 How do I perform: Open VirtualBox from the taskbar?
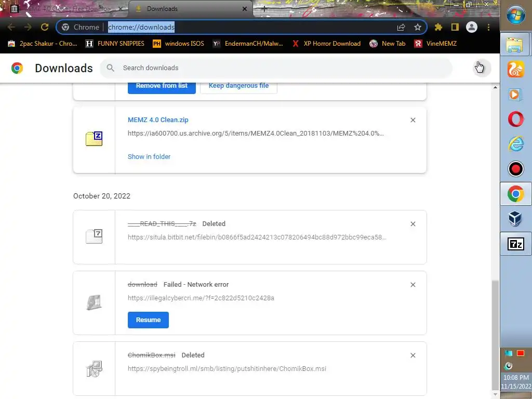coord(515,219)
